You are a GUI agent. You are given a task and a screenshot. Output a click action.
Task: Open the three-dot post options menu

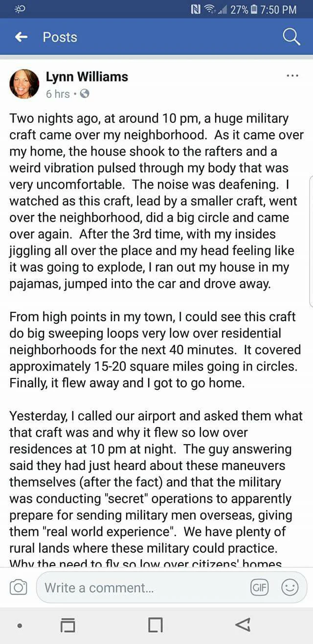[x=292, y=76]
